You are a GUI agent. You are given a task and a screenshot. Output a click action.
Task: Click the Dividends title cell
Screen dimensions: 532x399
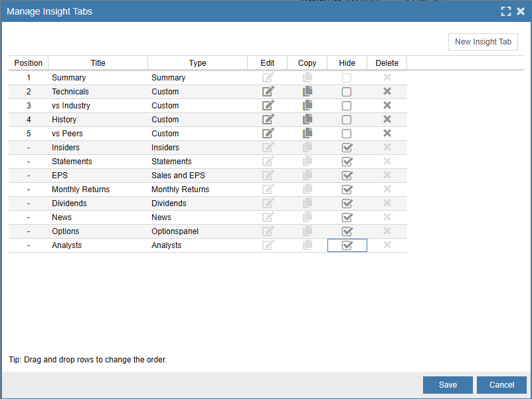click(x=98, y=203)
